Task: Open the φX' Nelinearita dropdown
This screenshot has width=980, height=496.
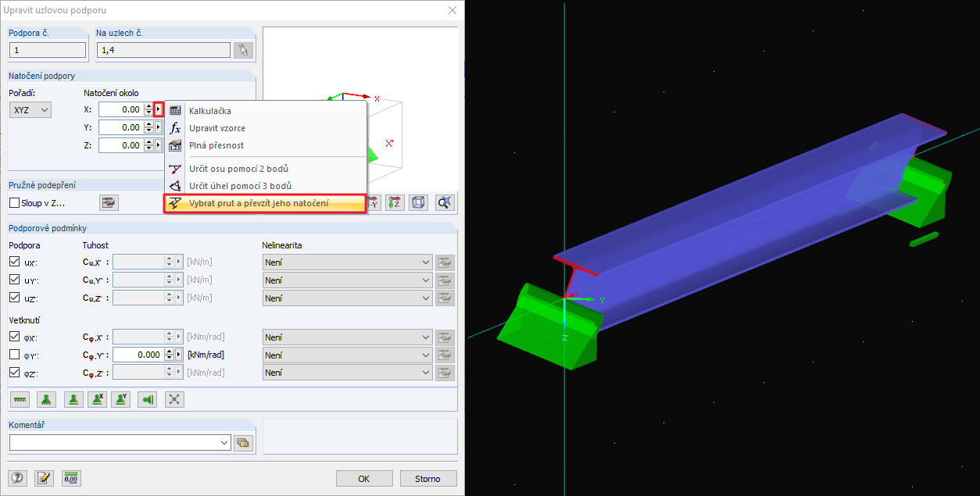Action: [347, 337]
